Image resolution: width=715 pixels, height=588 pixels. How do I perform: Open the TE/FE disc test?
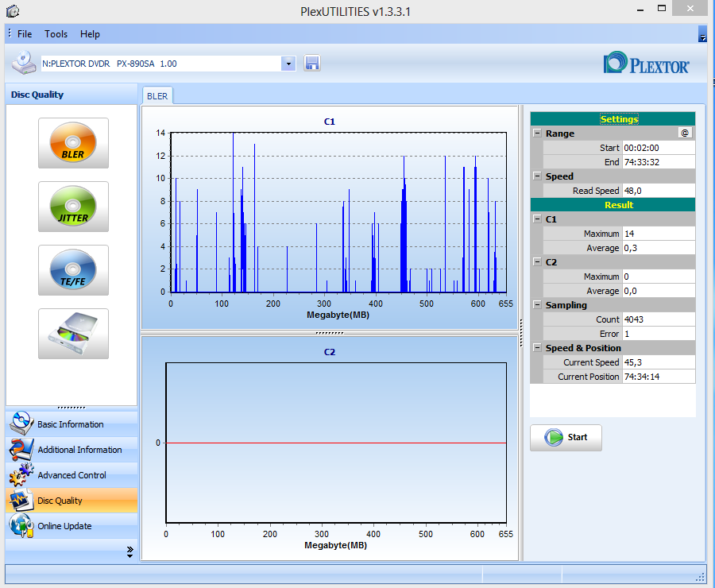click(x=73, y=270)
